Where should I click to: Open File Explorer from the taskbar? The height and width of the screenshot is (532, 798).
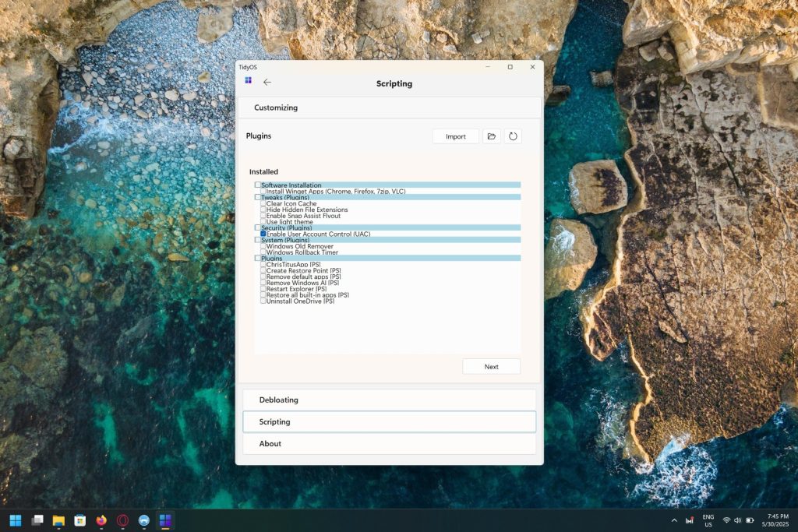coord(58,520)
